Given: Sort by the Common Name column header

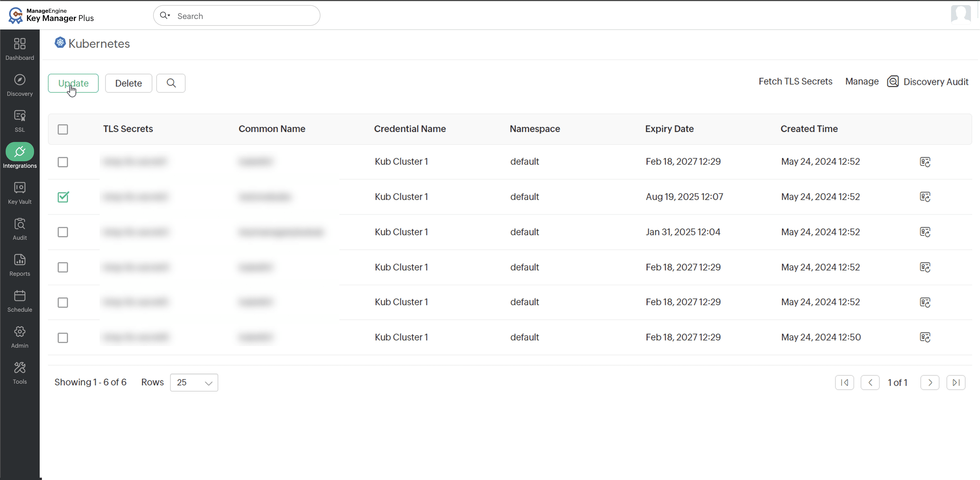Looking at the screenshot, I should tap(272, 129).
